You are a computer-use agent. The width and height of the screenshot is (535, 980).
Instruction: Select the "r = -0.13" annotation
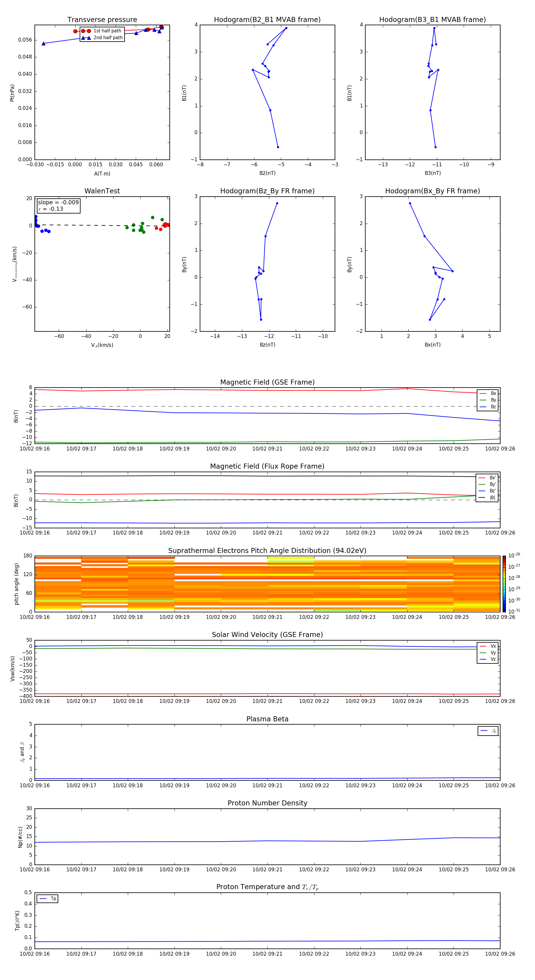pyautogui.click(x=51, y=209)
